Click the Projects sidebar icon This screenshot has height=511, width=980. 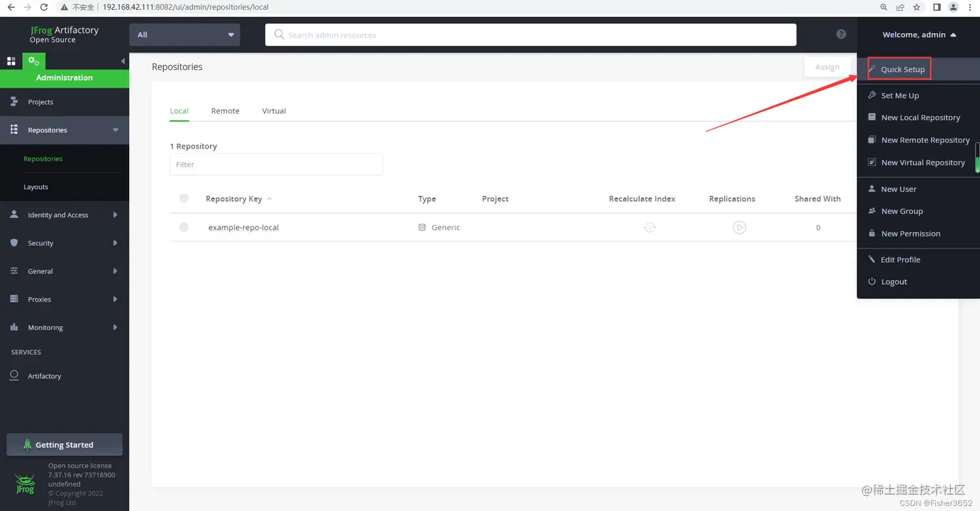(14, 102)
